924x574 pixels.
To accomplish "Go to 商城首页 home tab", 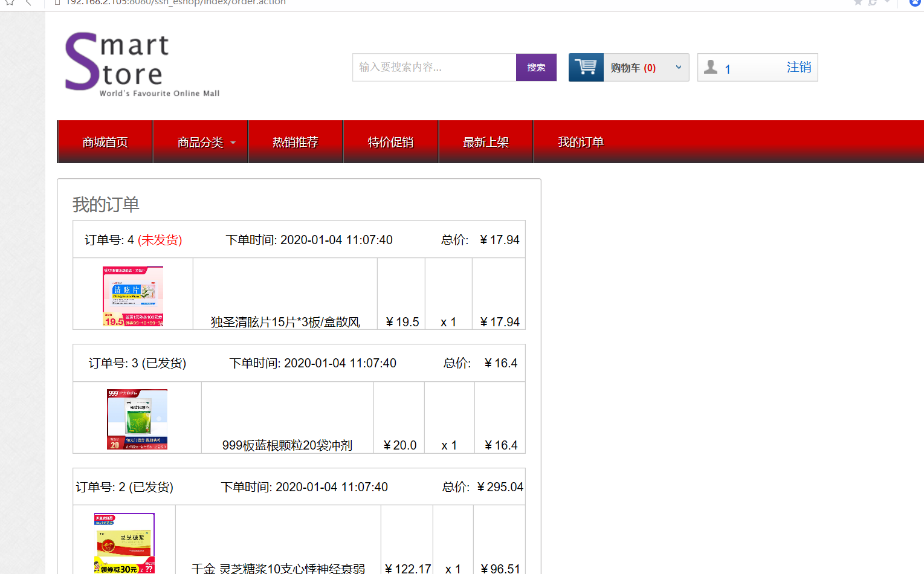I will (105, 142).
